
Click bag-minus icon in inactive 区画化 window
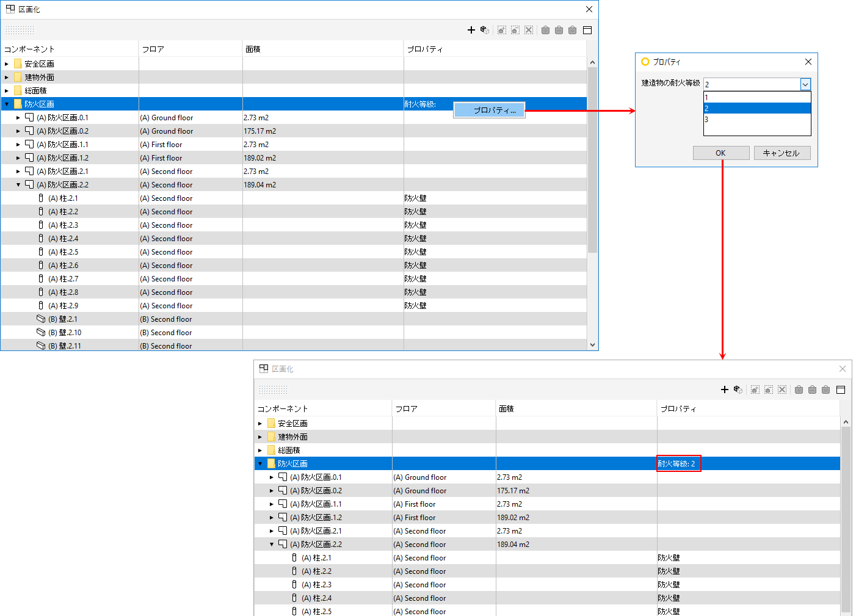(x=812, y=390)
